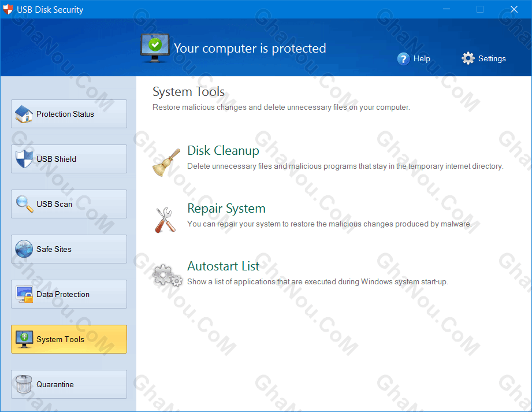This screenshot has height=412, width=532.
Task: Click the Settings gear icon
Action: tap(468, 58)
